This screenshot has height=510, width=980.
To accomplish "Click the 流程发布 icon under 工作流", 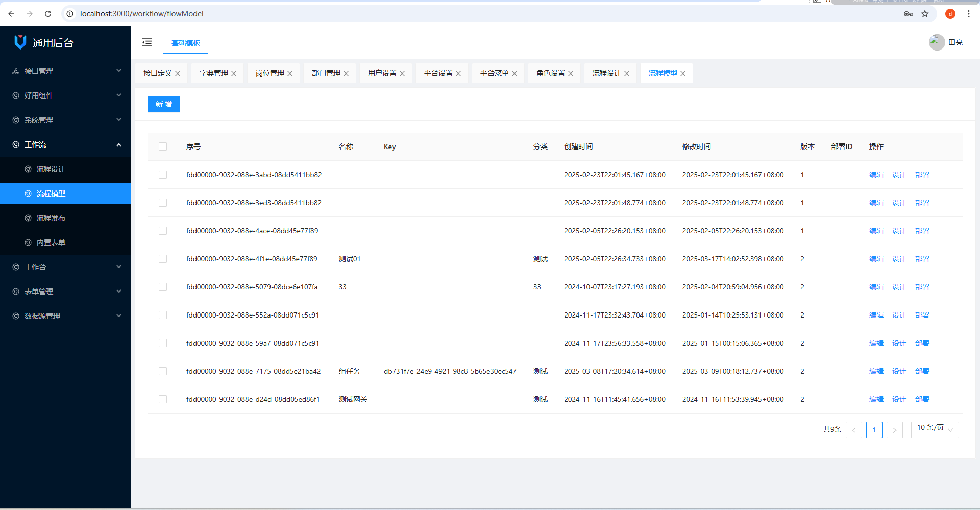I will (29, 218).
